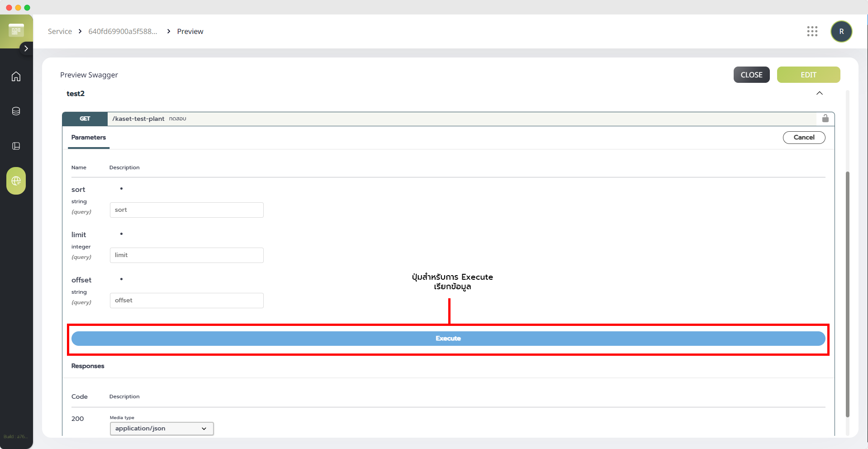Click the authorization lock icon
Viewport: 868px width, 449px height.
coord(825,119)
